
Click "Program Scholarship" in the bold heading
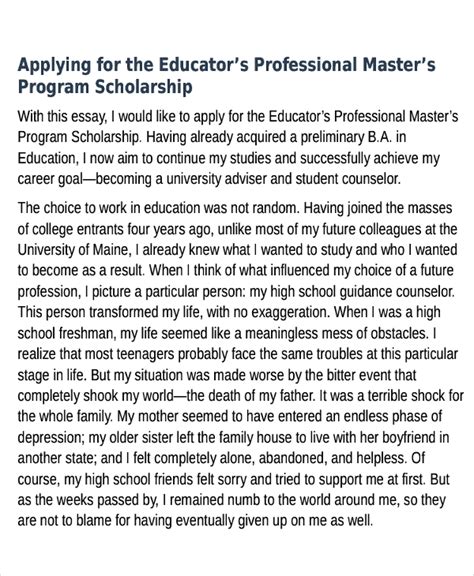105,87
